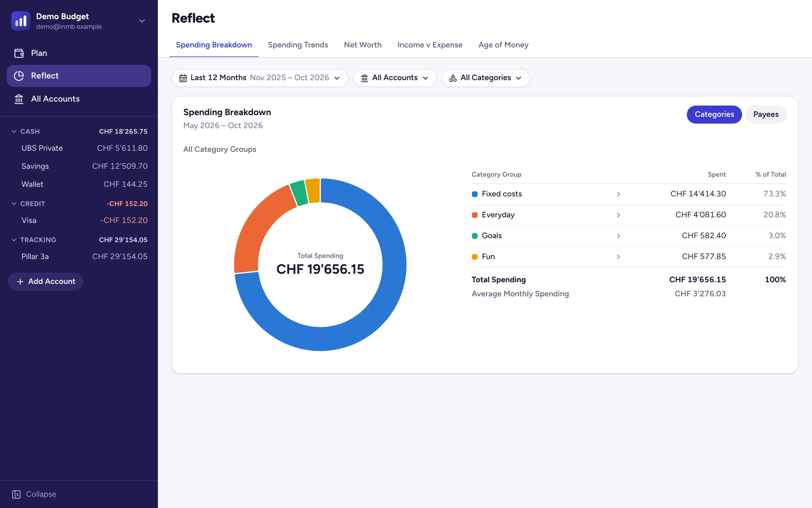Collapse the CREDIT account group
Screen dimensions: 812x508
coord(14,203)
